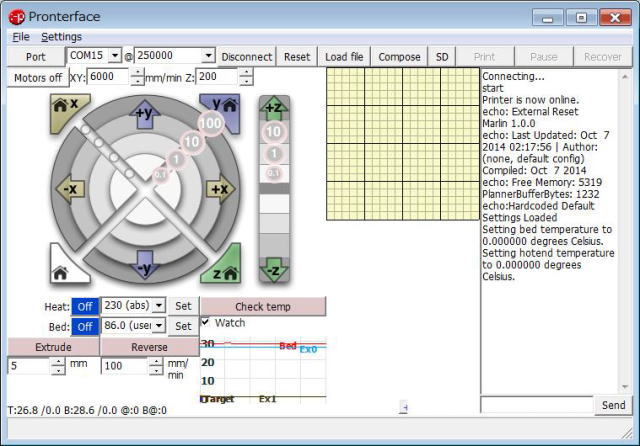
Task: Click the Pronterface logo in title bar
Action: pos(17,17)
